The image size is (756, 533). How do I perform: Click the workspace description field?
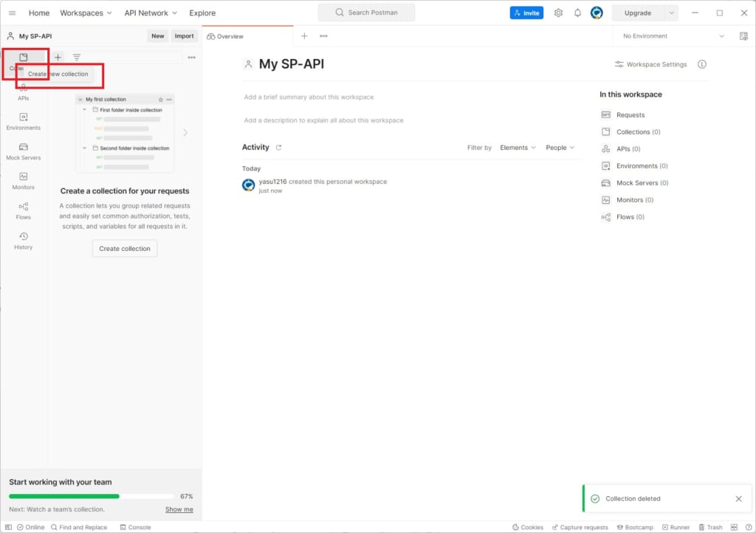(323, 120)
